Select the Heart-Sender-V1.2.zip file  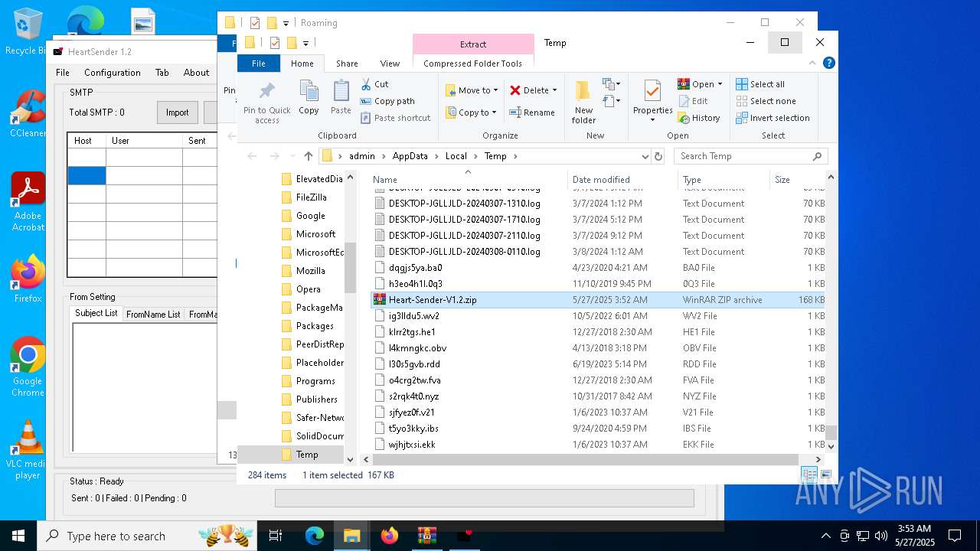[599, 300]
